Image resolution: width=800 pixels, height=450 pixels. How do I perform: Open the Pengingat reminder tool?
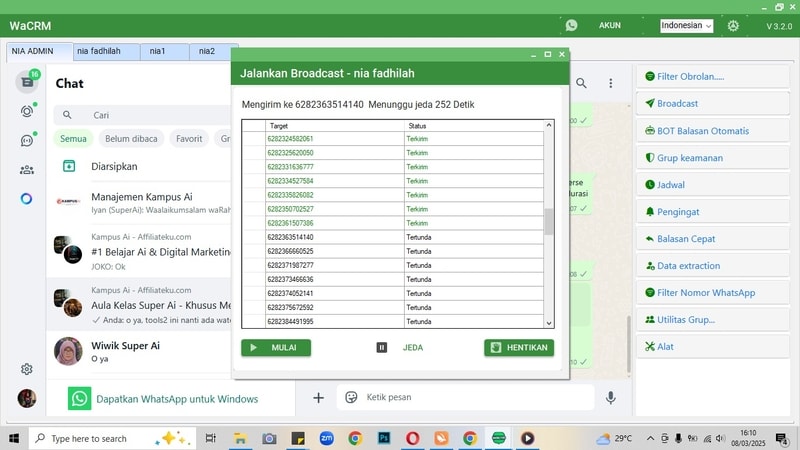713,212
